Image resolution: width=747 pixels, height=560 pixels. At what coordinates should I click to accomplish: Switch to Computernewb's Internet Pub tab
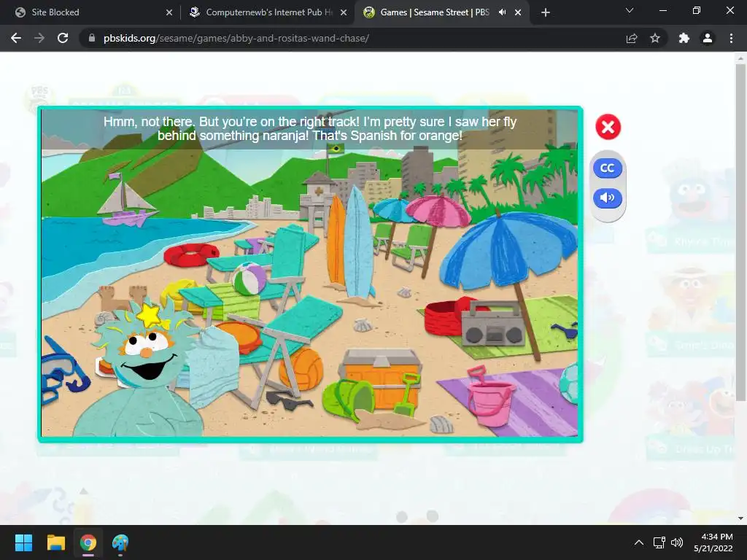point(267,12)
